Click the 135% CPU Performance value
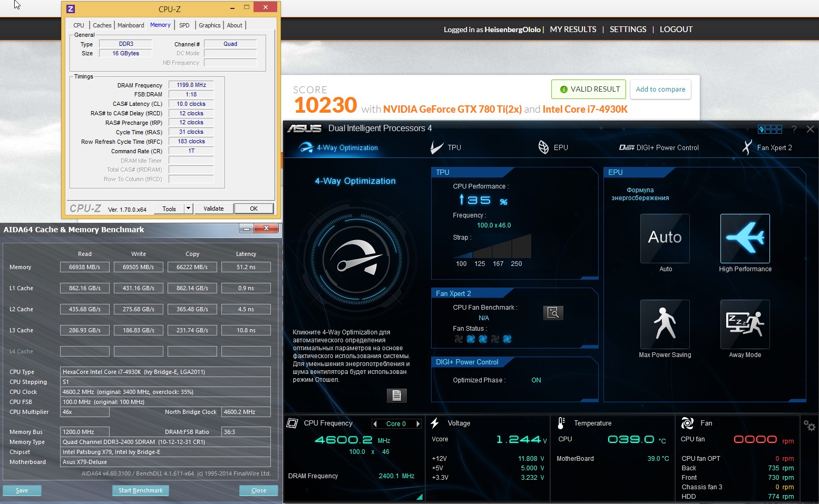The height and width of the screenshot is (504, 819). click(483, 201)
